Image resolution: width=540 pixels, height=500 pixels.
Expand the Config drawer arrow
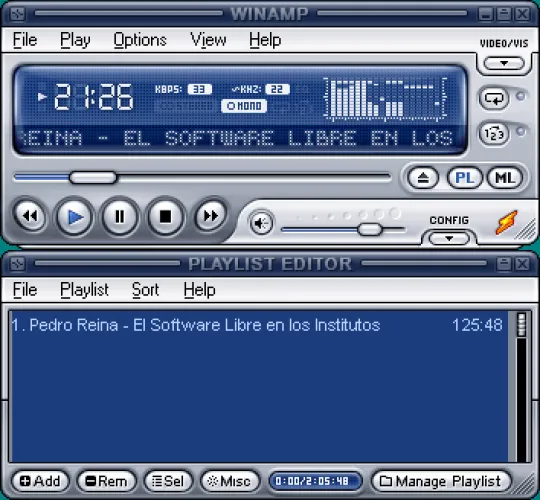click(449, 238)
